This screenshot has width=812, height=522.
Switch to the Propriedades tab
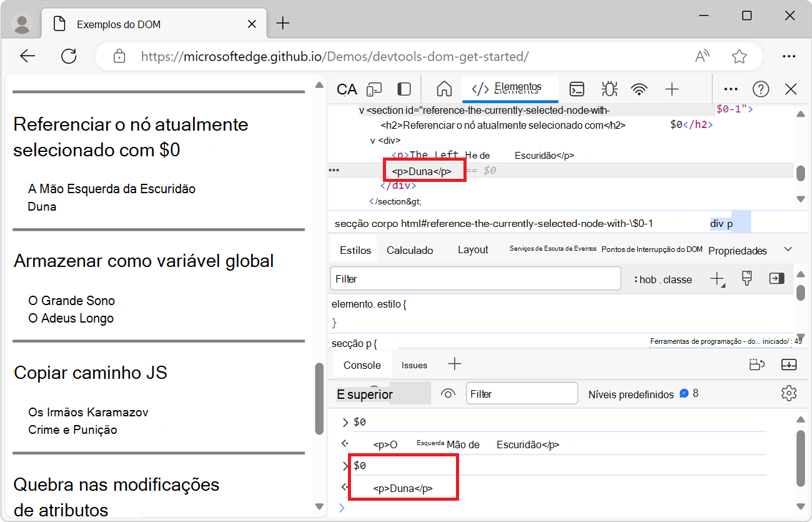[738, 251]
